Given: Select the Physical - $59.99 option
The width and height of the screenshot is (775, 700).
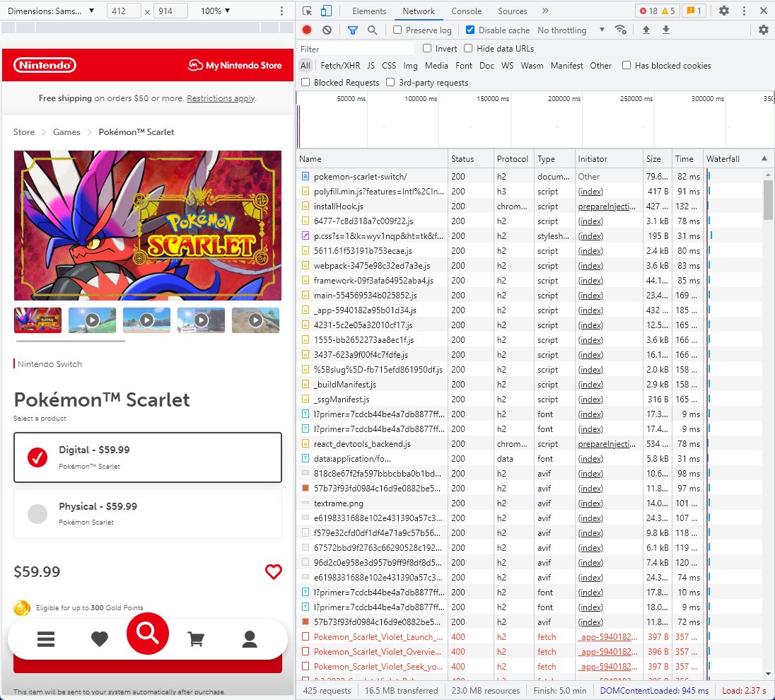Looking at the screenshot, I should tap(148, 513).
